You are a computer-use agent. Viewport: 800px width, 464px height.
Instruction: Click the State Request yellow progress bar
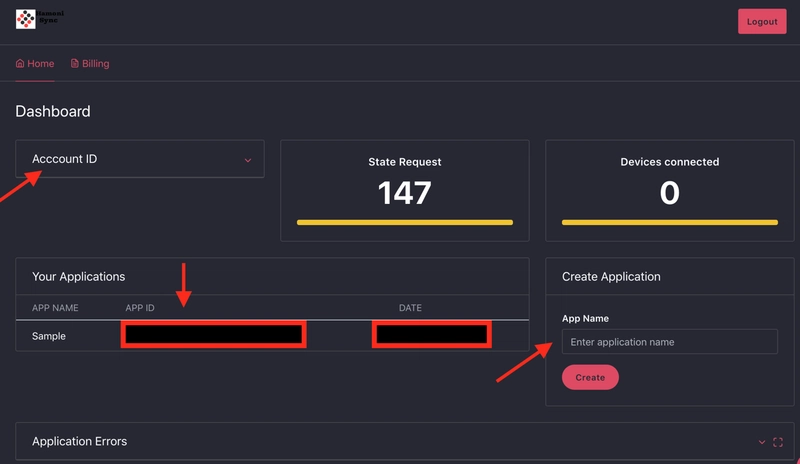[x=405, y=222]
